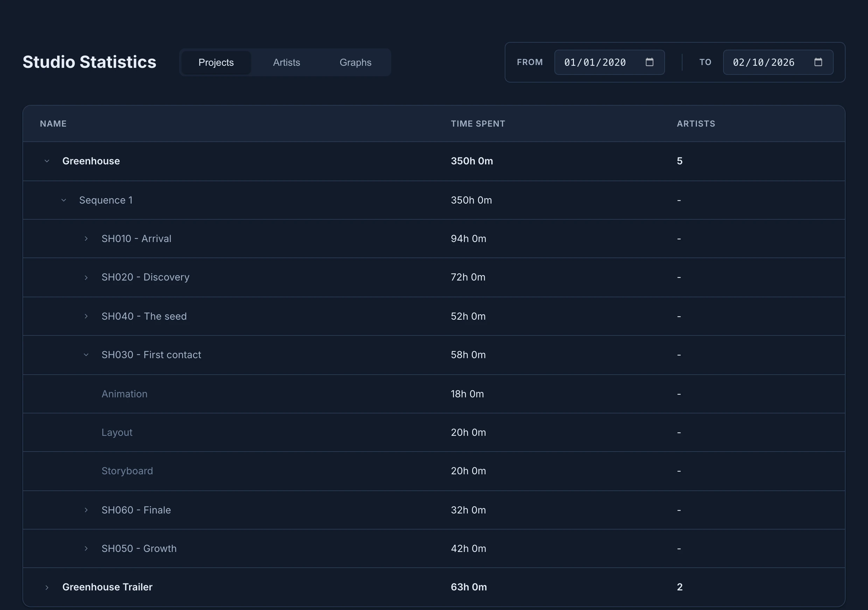This screenshot has height=610, width=868.
Task: Select the Sequence 1 label
Action: click(106, 200)
